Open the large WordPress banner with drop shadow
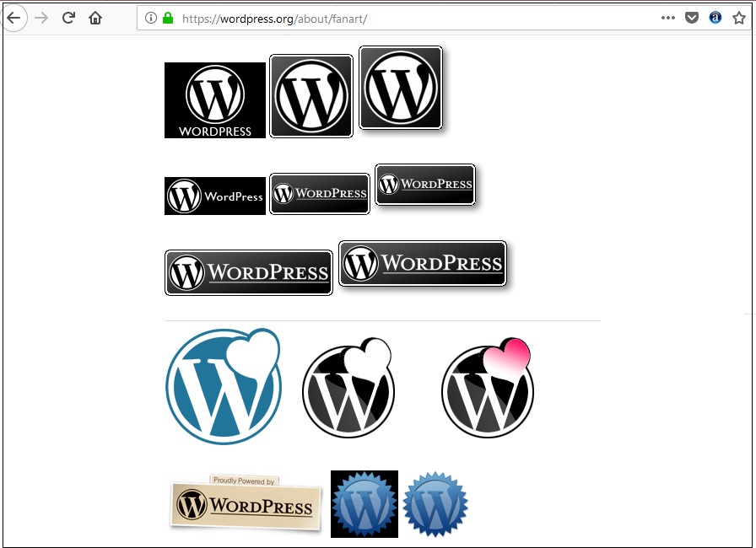The image size is (756, 548). 423,263
